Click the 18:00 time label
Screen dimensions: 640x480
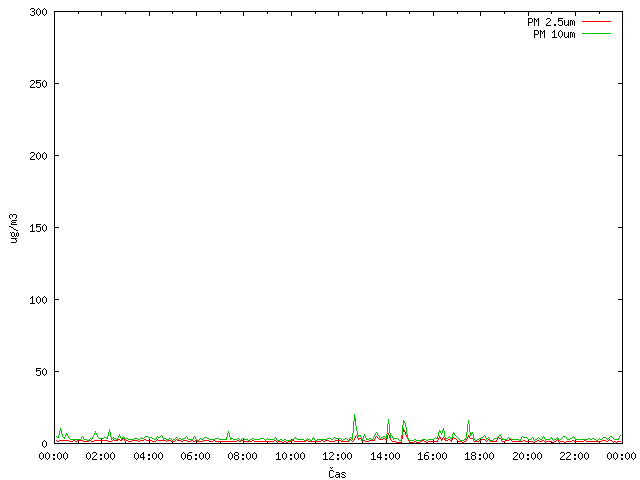(x=480, y=456)
